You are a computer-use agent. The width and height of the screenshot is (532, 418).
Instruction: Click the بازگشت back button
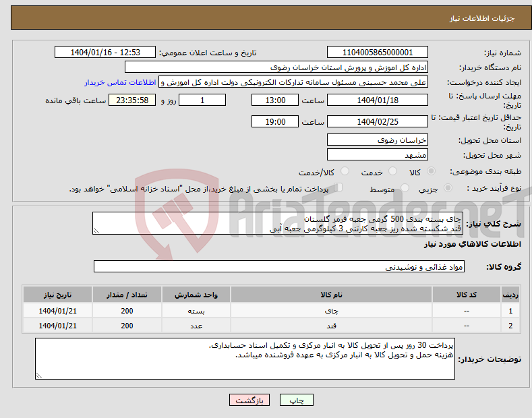click(x=249, y=400)
